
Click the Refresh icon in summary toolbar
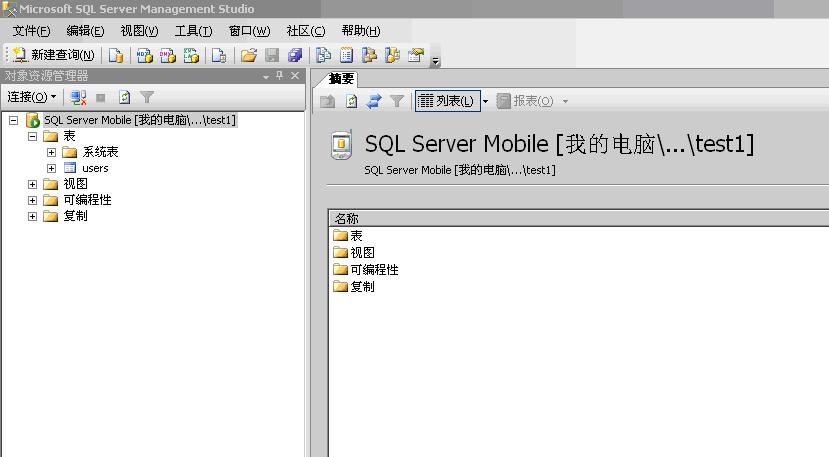pyautogui.click(x=351, y=101)
